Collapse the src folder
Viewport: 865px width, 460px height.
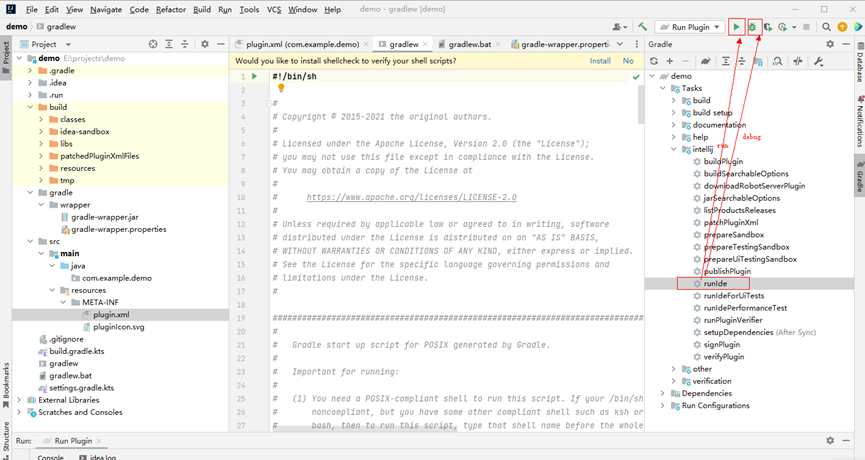point(30,241)
